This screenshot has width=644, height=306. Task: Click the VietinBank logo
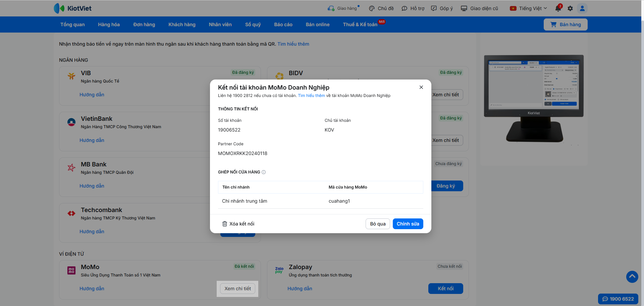point(71,122)
